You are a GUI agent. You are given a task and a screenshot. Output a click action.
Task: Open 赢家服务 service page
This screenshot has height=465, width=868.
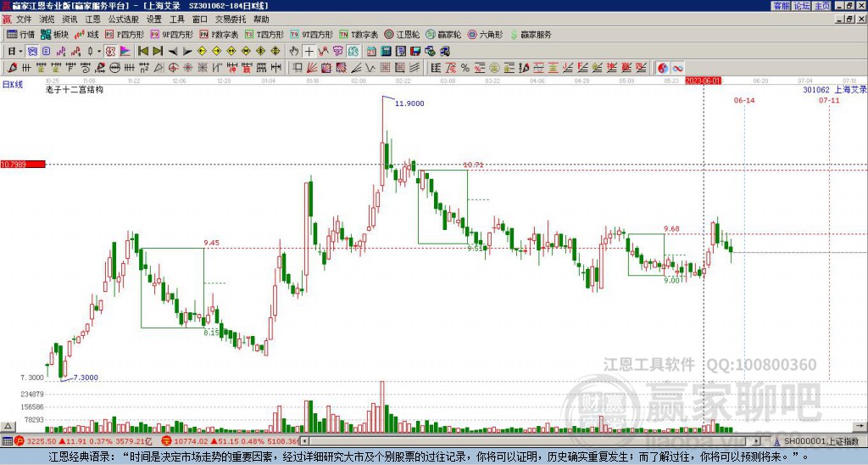[531, 34]
